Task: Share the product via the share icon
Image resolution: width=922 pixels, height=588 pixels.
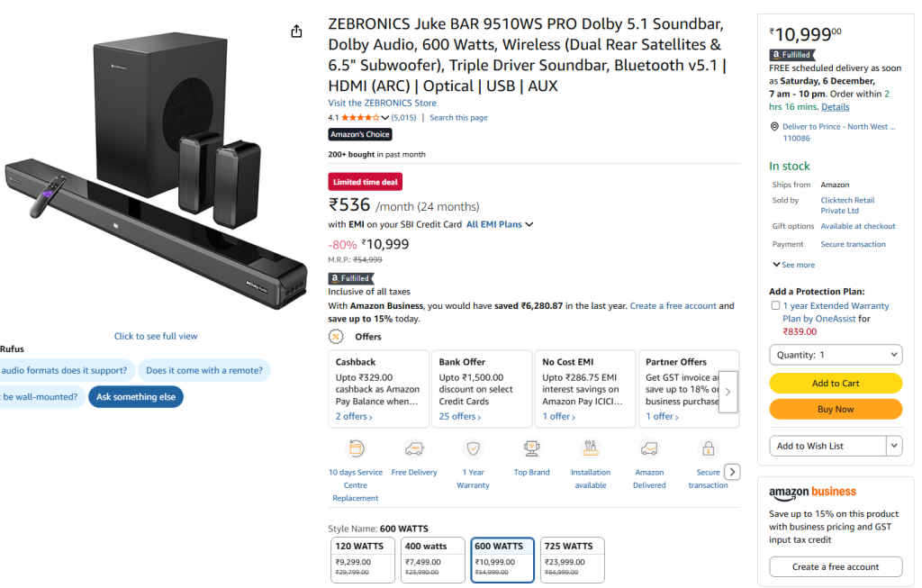Action: coord(296,30)
